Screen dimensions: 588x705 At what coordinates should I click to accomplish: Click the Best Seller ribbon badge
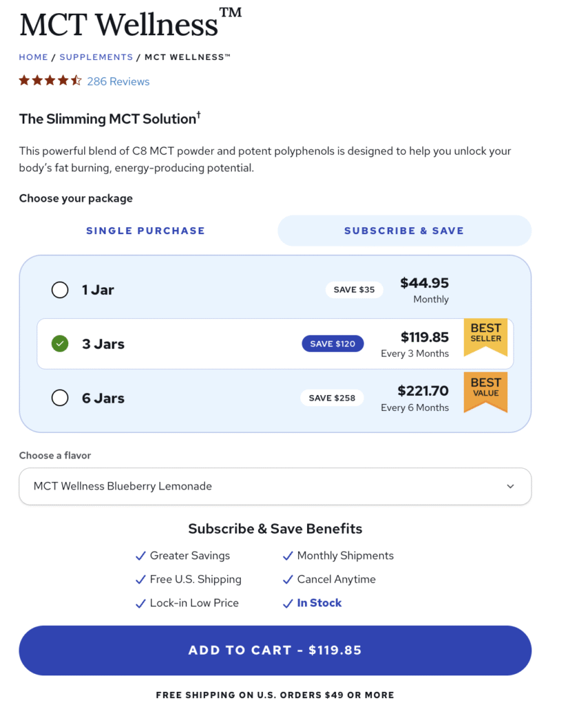[485, 335]
